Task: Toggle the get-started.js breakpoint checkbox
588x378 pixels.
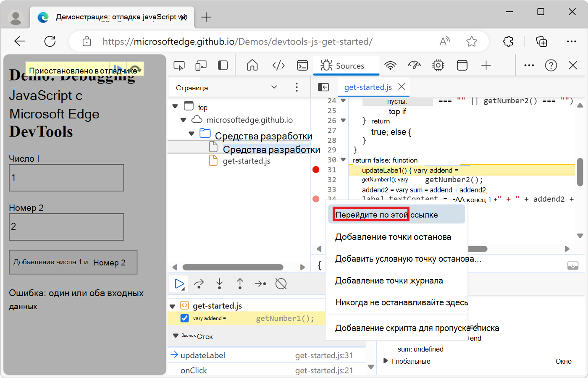Action: click(x=184, y=318)
